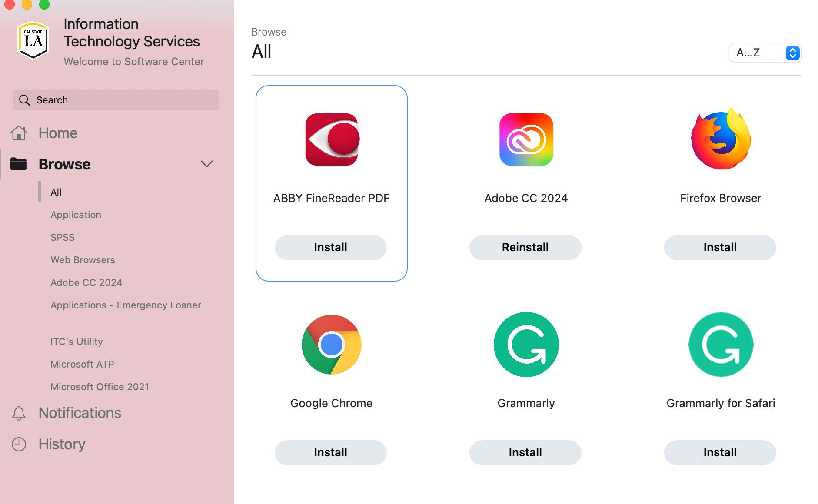Install ABBY FineReader PDF
Screen dimensions: 818x504
[330, 247]
